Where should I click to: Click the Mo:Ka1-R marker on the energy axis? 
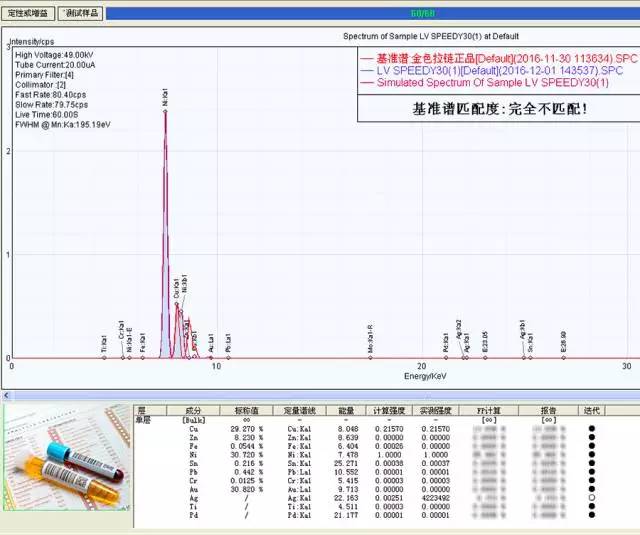[370, 357]
